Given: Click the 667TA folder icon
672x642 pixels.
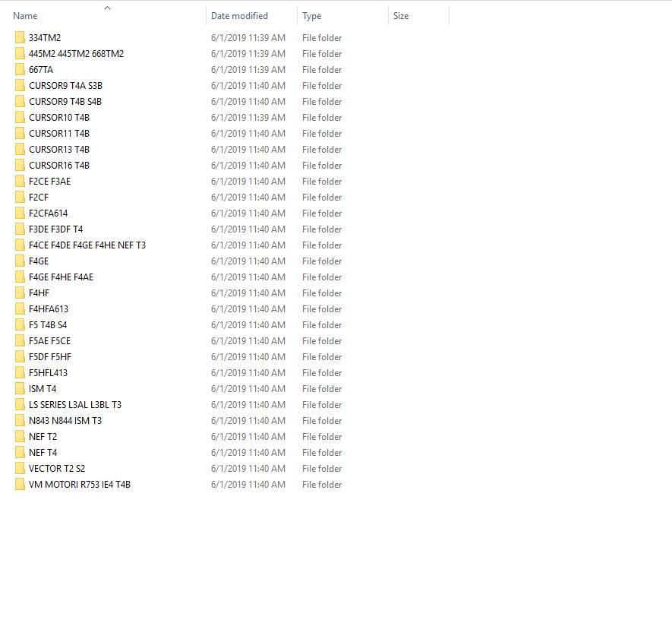Looking at the screenshot, I should 20,69.
